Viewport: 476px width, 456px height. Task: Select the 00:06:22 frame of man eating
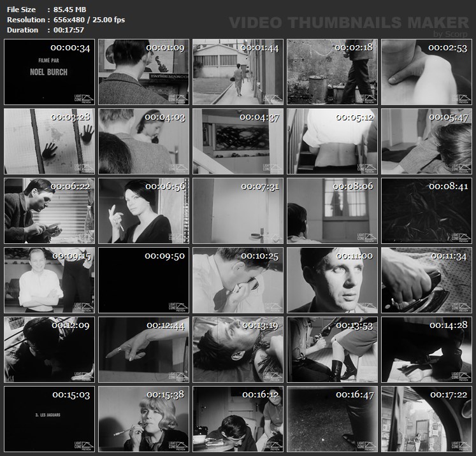point(50,211)
